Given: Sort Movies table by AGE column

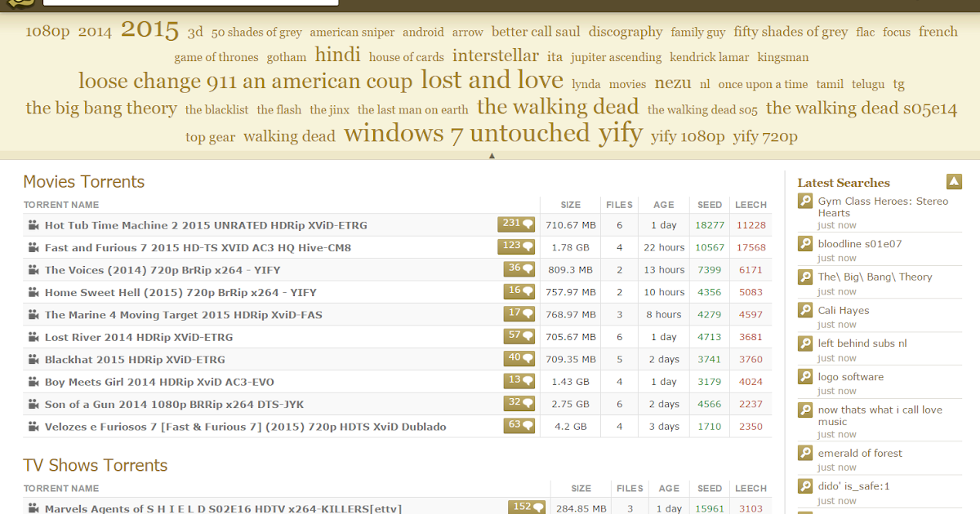Looking at the screenshot, I should coord(663,205).
